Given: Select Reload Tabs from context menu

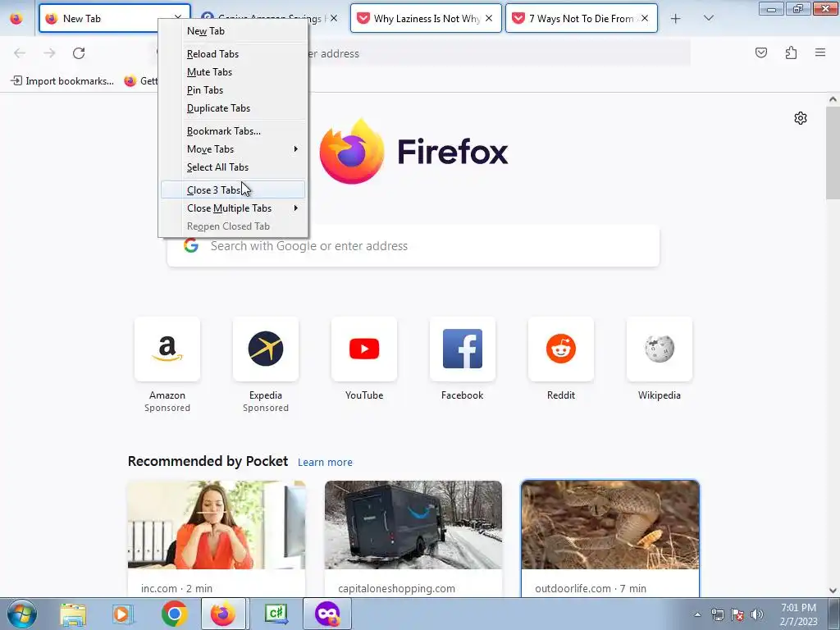Looking at the screenshot, I should pos(233,54).
